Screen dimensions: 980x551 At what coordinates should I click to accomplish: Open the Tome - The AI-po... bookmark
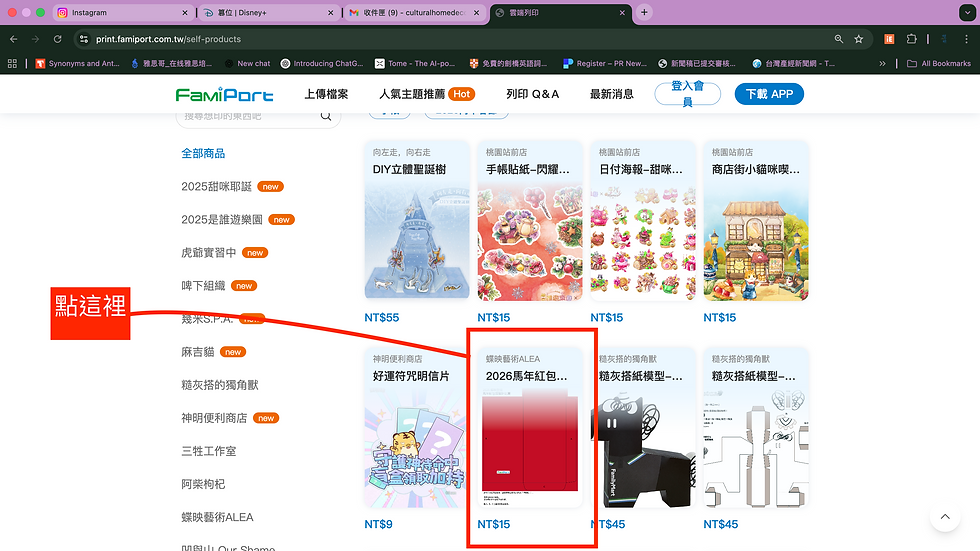click(x=415, y=63)
